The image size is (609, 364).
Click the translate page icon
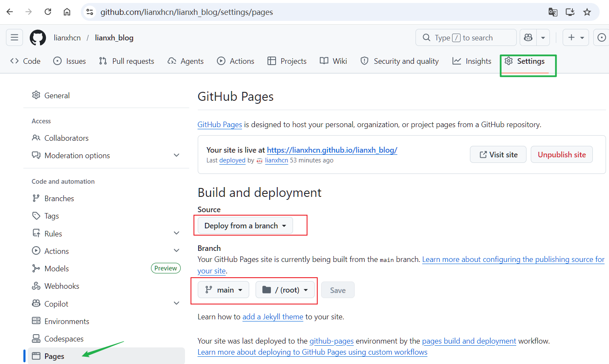coord(553,12)
